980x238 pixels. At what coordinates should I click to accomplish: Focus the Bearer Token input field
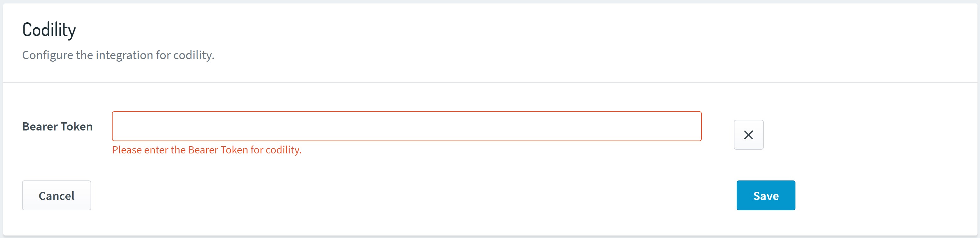[406, 126]
